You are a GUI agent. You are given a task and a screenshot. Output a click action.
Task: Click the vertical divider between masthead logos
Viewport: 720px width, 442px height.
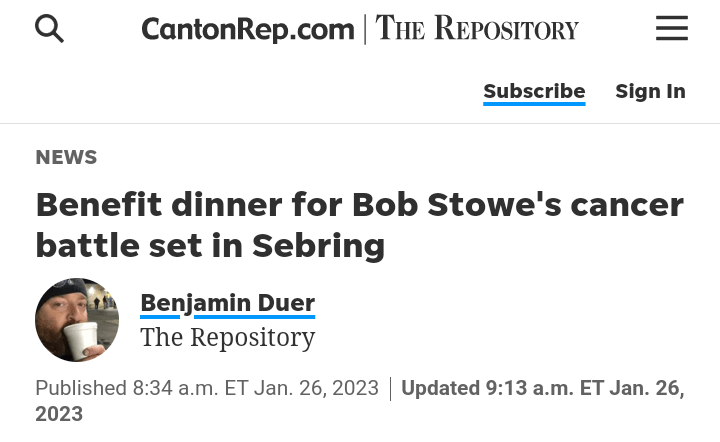365,29
